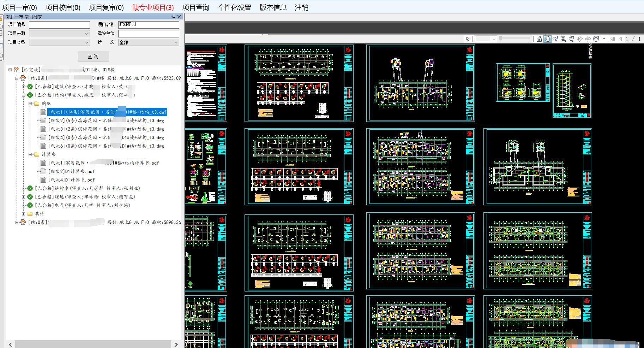Expand the 其他 folder node

pos(24,214)
